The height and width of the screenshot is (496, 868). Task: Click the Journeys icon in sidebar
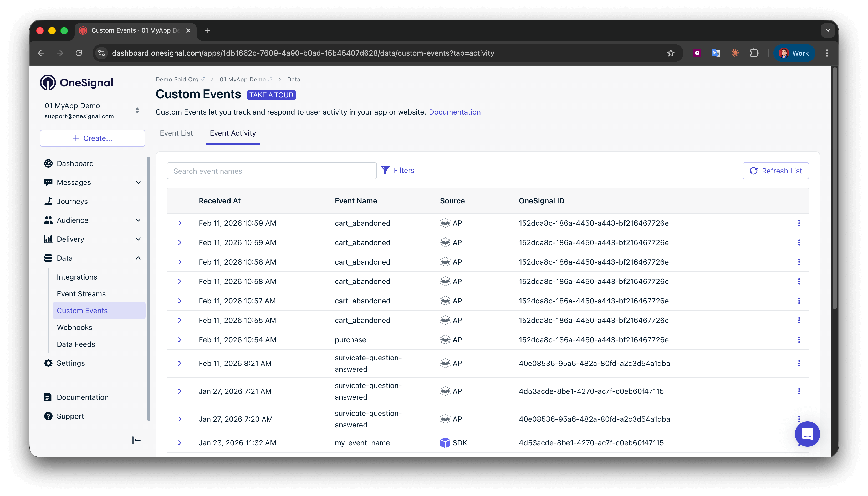coord(48,201)
